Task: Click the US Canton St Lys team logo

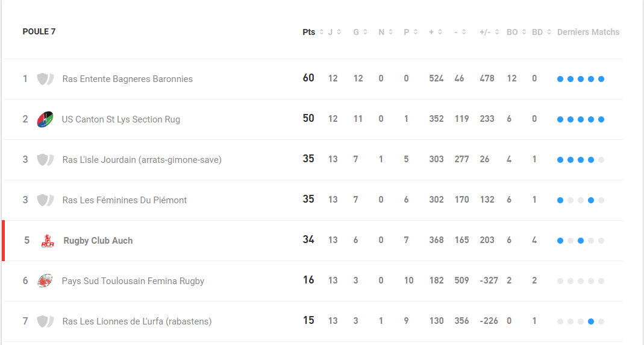Action: pyautogui.click(x=45, y=119)
